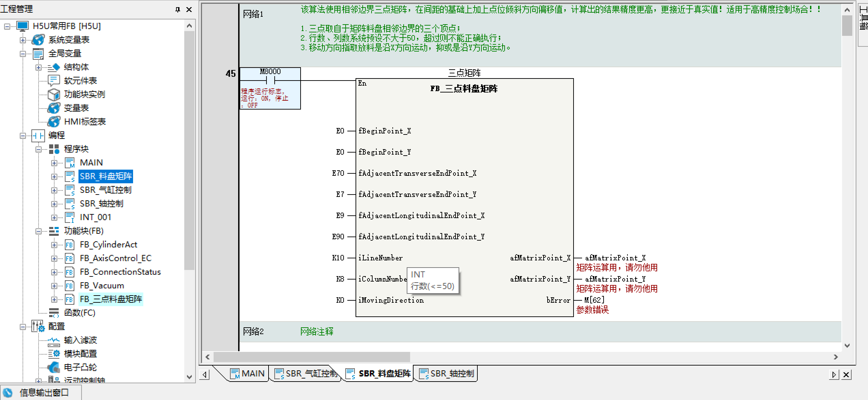The width and height of the screenshot is (868, 400).
Task: Switch to the SBR_轴控制 editor tab
Action: point(447,374)
